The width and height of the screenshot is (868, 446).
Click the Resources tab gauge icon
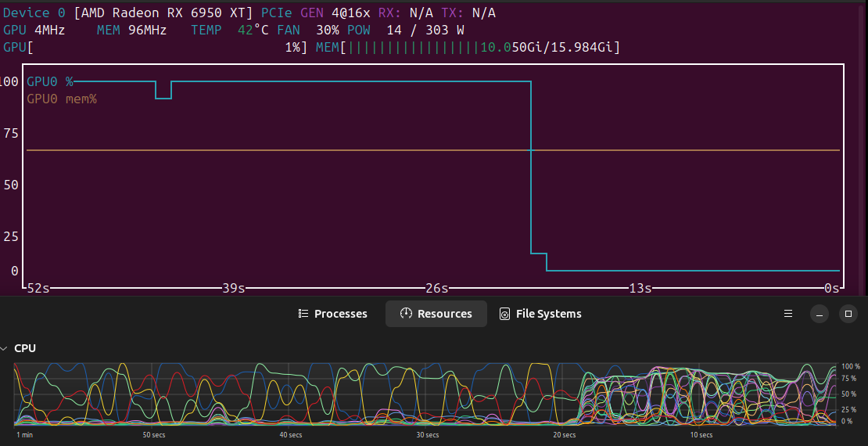click(x=406, y=314)
